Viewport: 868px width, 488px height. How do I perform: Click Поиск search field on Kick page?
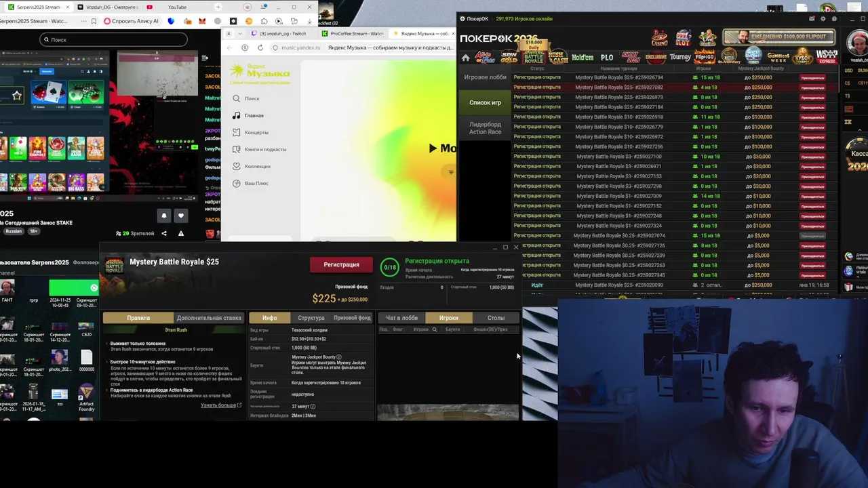click(113, 39)
